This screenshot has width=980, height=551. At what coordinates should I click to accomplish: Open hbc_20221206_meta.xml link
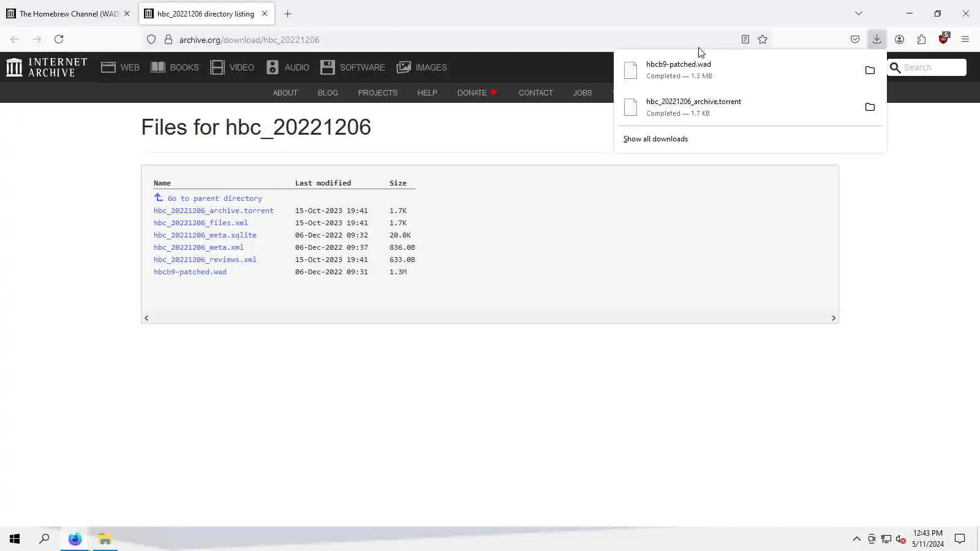[x=198, y=247]
